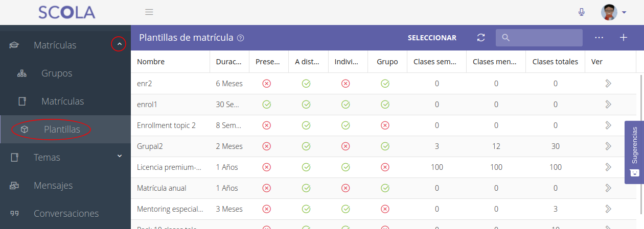644x229 pixels.
Task: Open the three-dots more options menu
Action: click(x=599, y=38)
